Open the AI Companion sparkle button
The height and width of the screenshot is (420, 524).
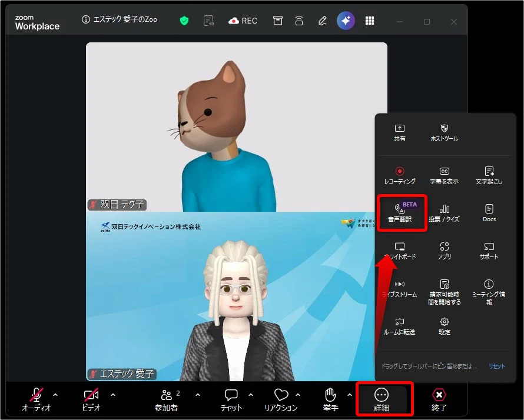pos(346,21)
